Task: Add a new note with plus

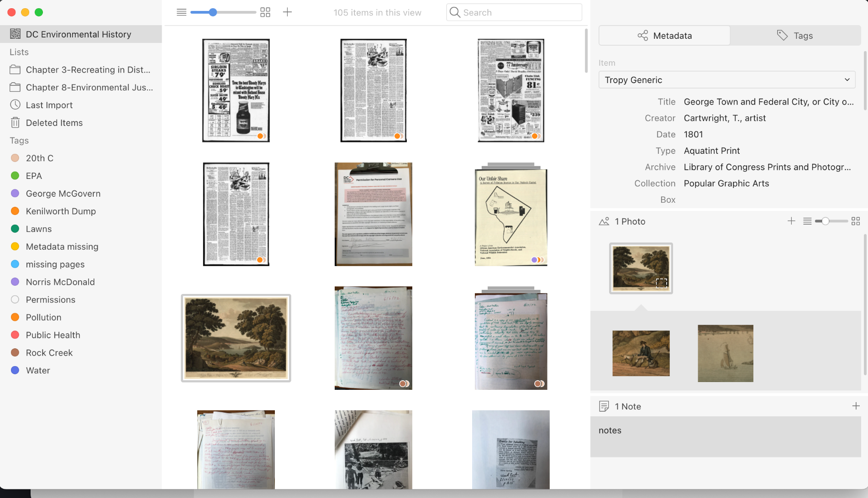Action: click(856, 406)
